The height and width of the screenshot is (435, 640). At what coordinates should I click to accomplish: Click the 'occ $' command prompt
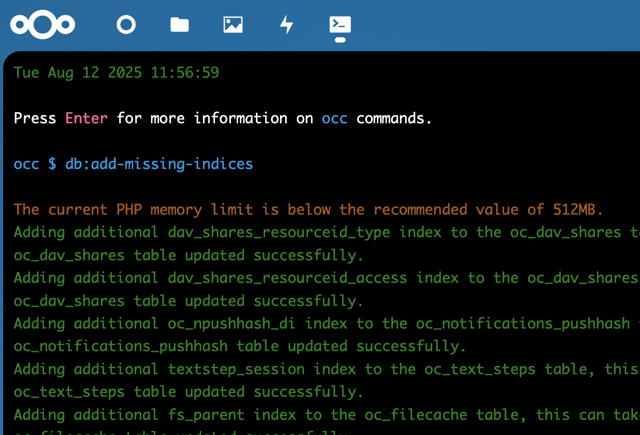point(35,164)
